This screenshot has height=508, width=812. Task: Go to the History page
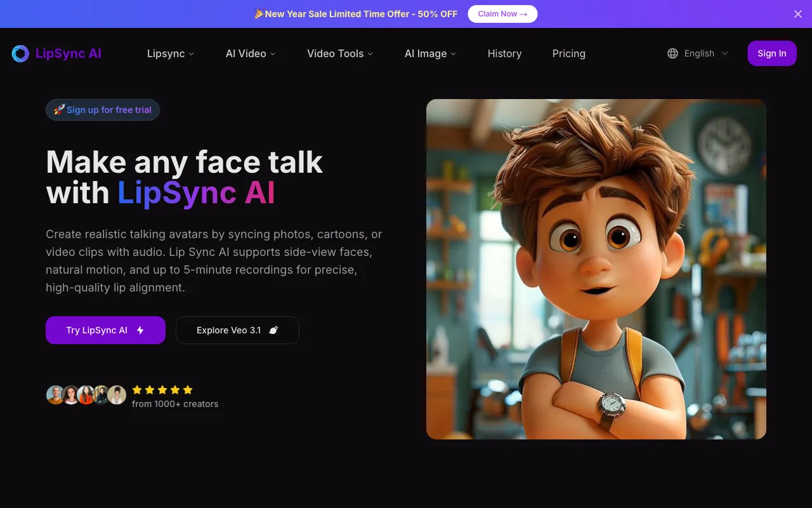pos(504,53)
